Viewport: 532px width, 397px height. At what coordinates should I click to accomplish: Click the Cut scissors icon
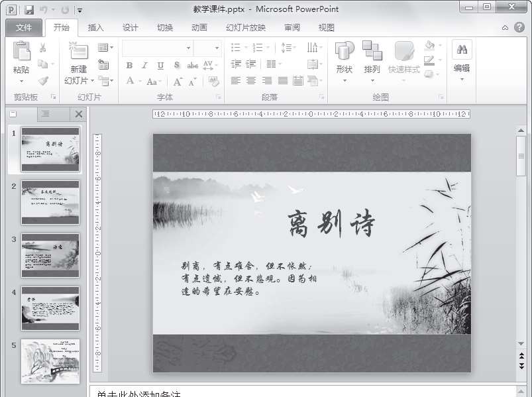[42, 48]
